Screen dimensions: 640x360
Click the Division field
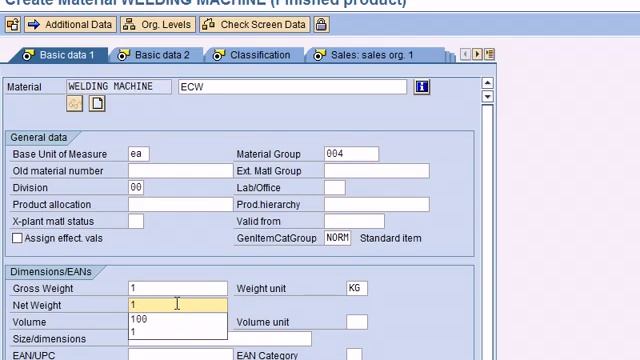[136, 188]
